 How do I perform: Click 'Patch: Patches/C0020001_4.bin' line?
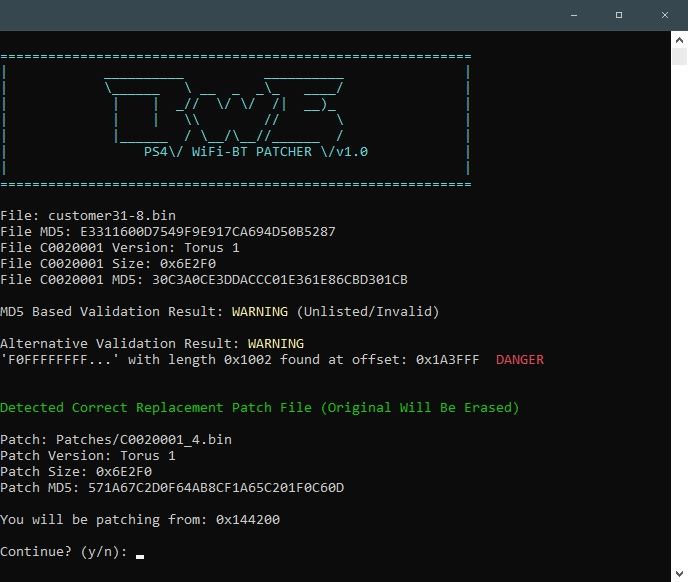coord(116,439)
